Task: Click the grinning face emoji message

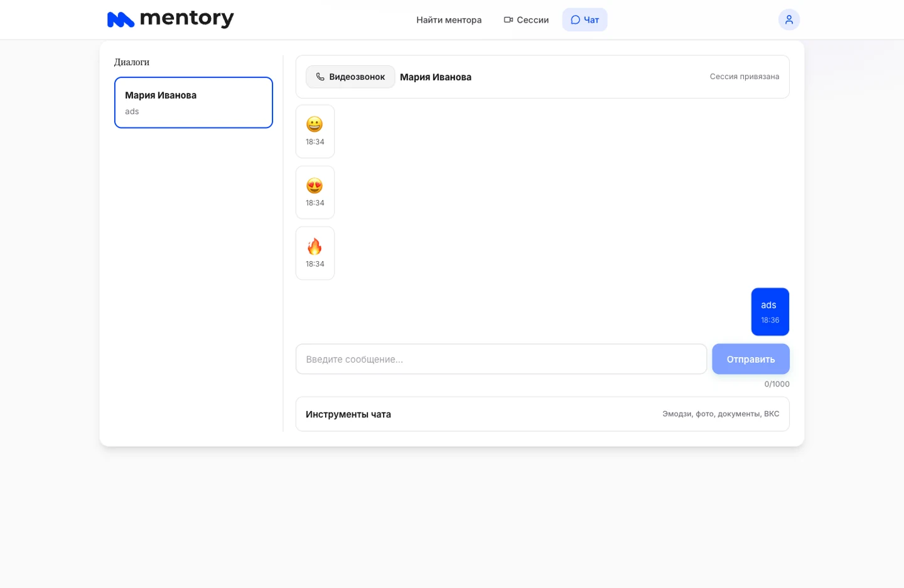Action: (x=315, y=131)
